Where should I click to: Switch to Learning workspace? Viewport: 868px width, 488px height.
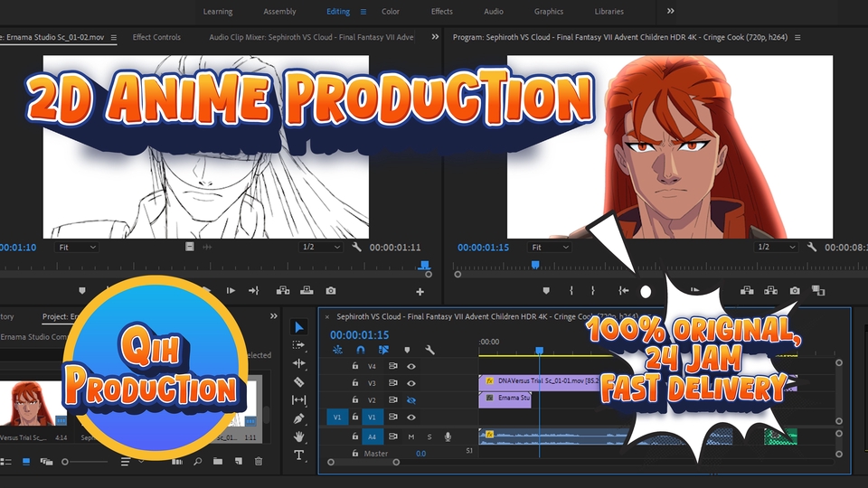tap(218, 12)
